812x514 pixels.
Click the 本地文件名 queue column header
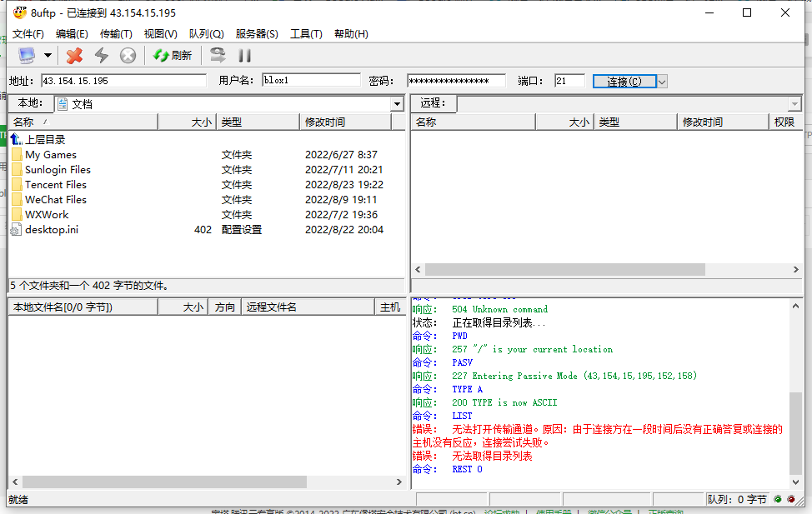[83, 307]
